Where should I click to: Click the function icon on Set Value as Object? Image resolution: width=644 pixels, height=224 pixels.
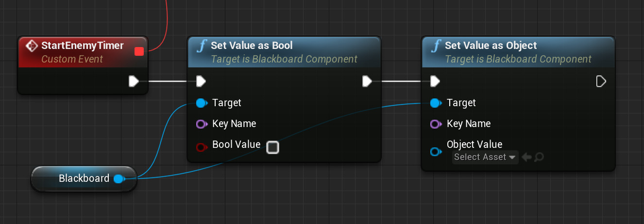[436, 46]
